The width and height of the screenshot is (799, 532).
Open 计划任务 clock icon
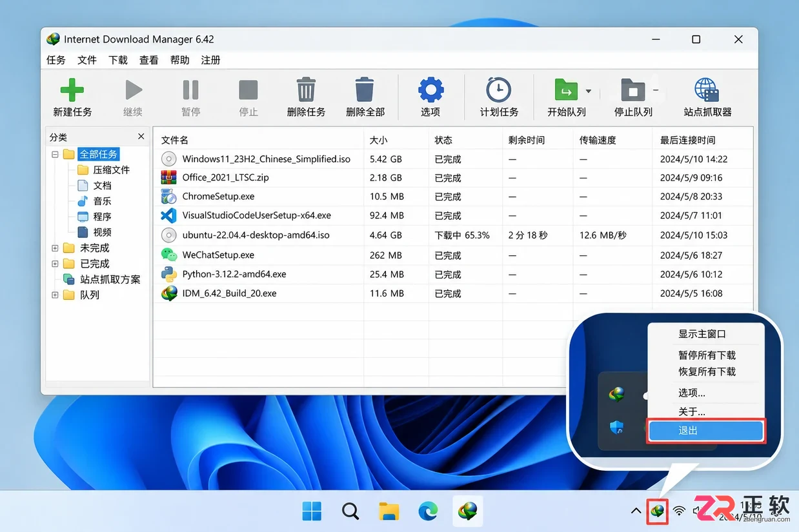[x=499, y=90]
